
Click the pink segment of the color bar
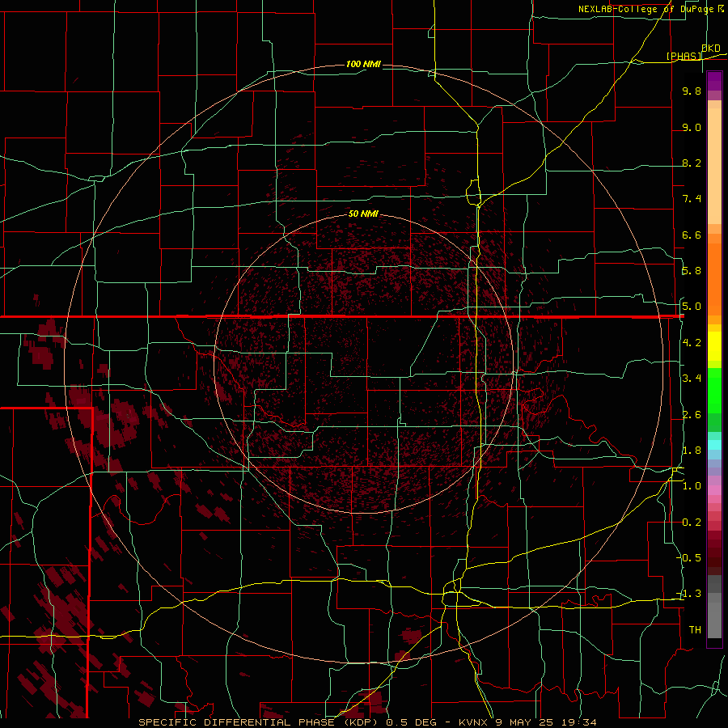714,490
